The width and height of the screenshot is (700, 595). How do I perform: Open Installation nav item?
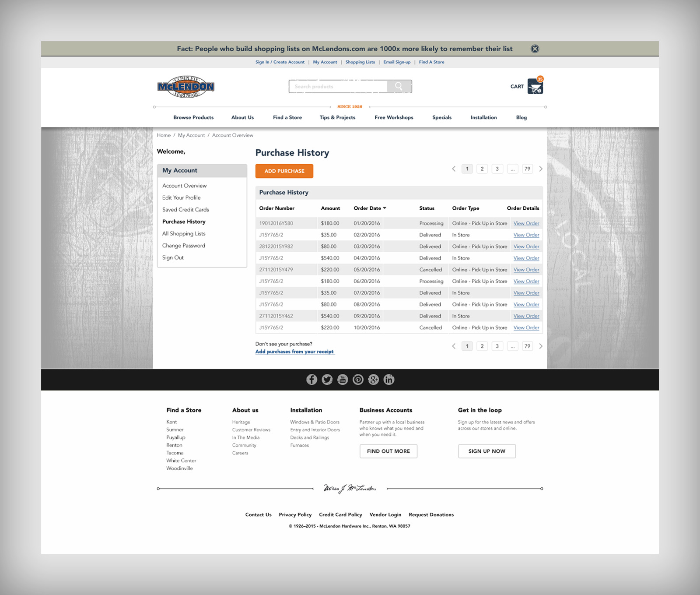tap(483, 117)
